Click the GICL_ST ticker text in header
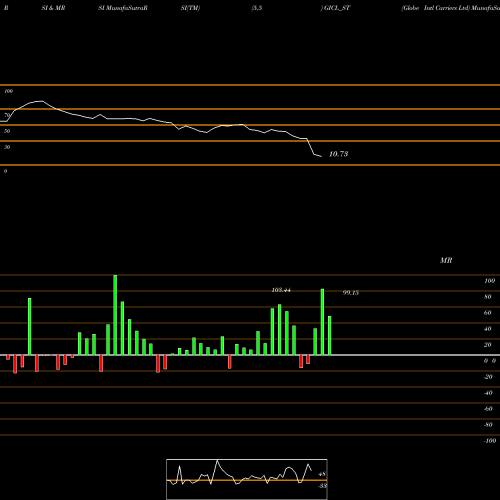This screenshot has width=500, height=500. 337,8
